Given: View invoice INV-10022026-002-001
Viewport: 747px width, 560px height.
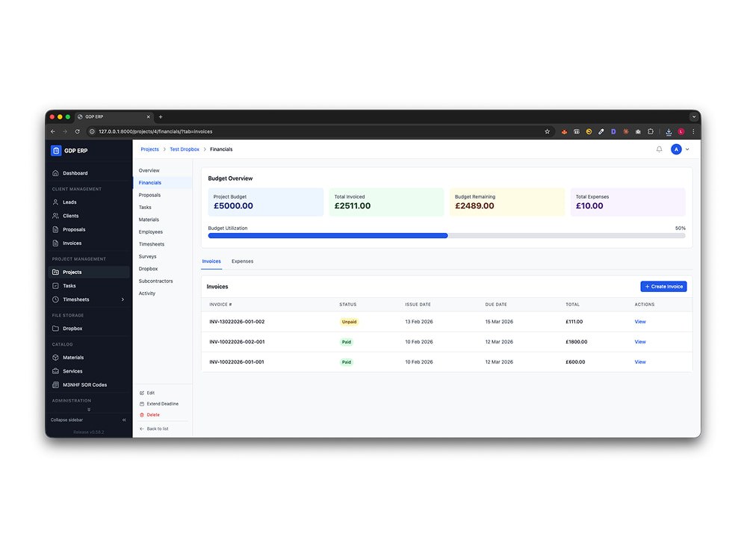Looking at the screenshot, I should pyautogui.click(x=640, y=342).
